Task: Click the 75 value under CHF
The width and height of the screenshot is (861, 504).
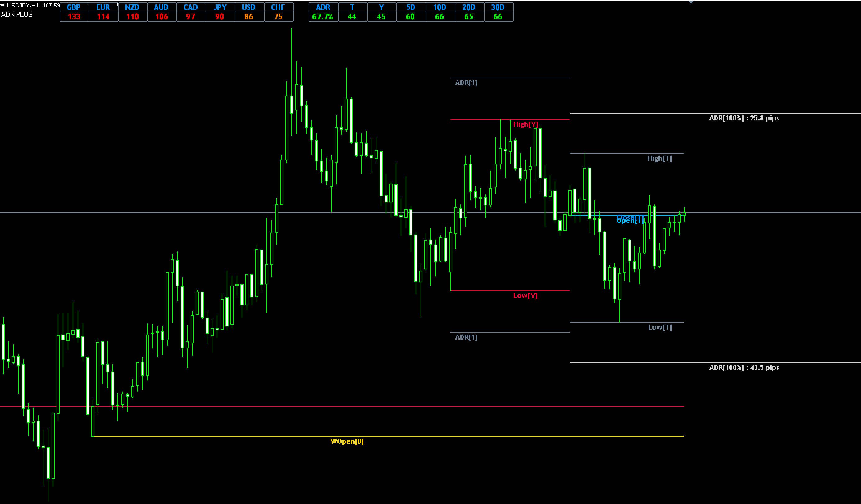Action: pos(278,17)
